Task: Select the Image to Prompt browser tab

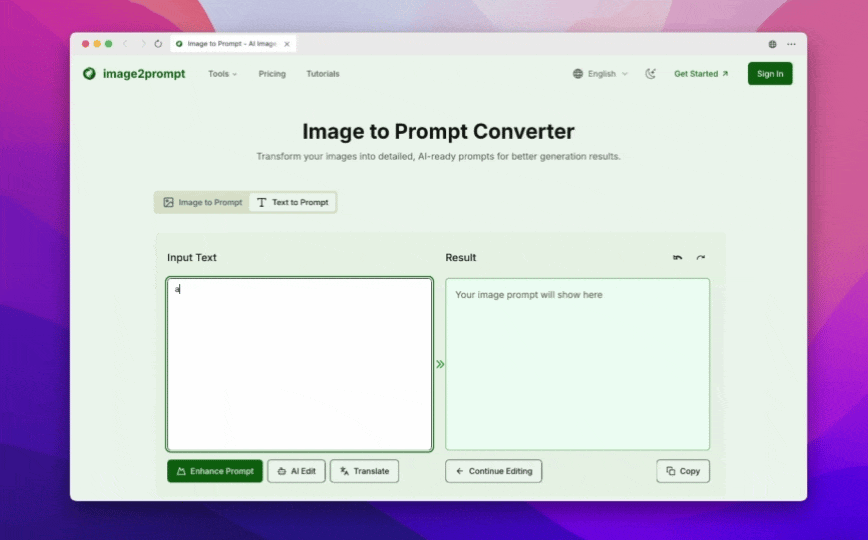Action: (x=232, y=44)
